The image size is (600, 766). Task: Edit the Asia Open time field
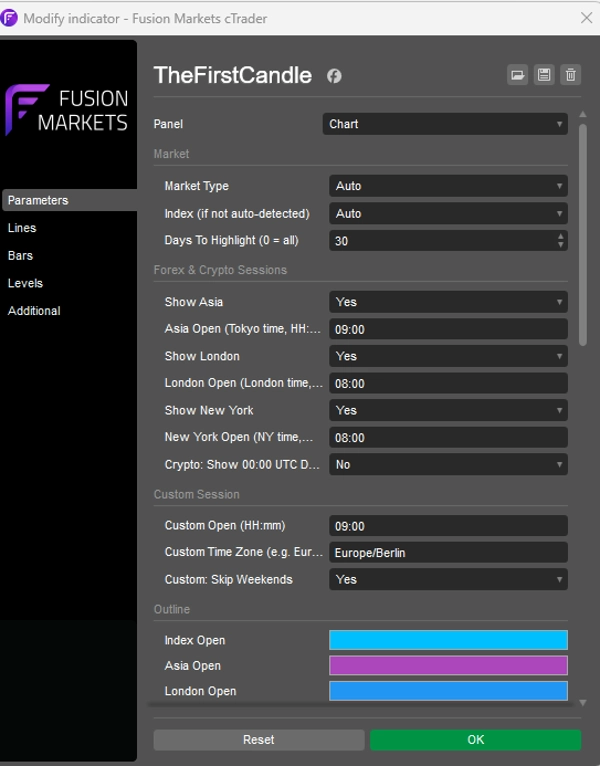pos(449,329)
